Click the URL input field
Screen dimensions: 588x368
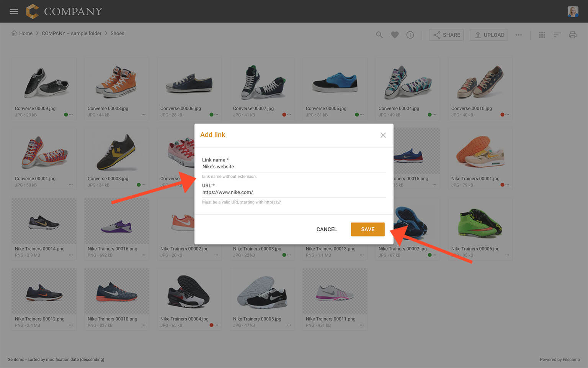coord(294,192)
